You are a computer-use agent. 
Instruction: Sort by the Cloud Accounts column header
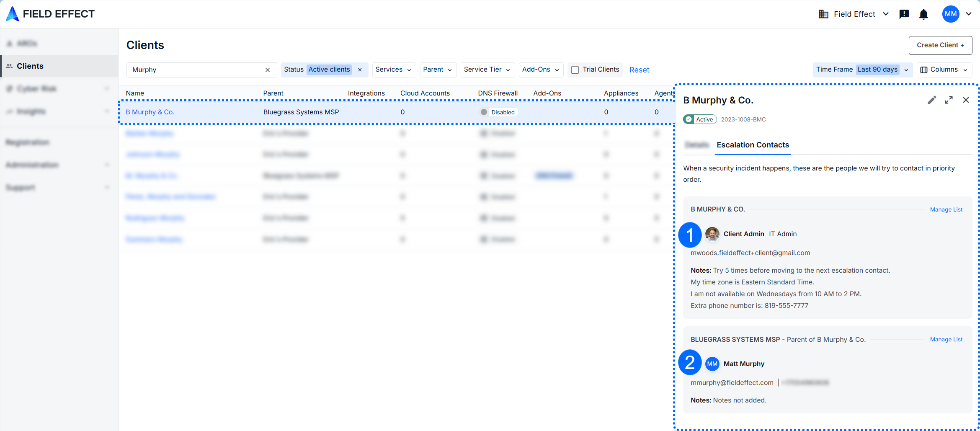coord(425,93)
